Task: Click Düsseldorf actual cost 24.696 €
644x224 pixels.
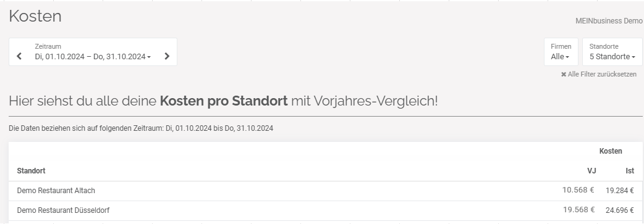Action: coord(620,210)
